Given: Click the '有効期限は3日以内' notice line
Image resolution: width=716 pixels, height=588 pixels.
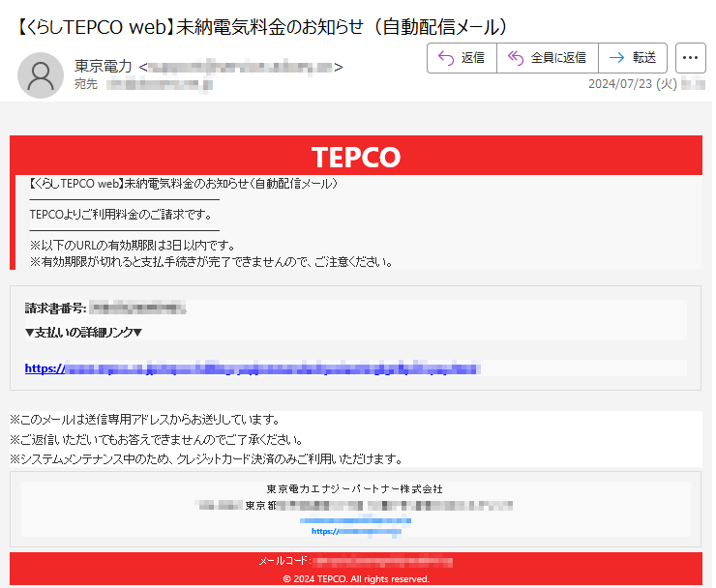Looking at the screenshot, I should coord(133,246).
